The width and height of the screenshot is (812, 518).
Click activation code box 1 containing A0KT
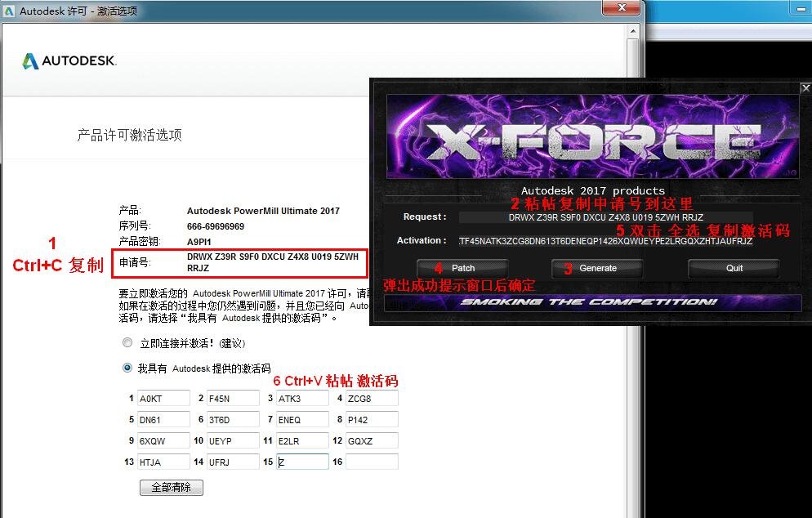click(163, 399)
